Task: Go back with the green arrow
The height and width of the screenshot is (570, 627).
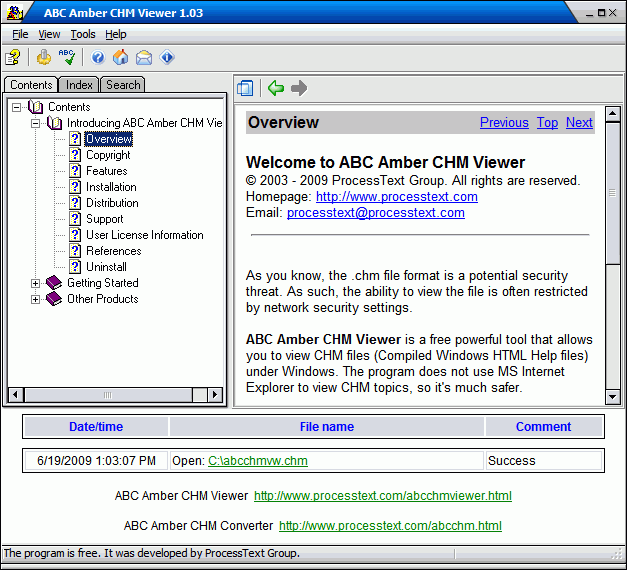Action: pos(276,88)
